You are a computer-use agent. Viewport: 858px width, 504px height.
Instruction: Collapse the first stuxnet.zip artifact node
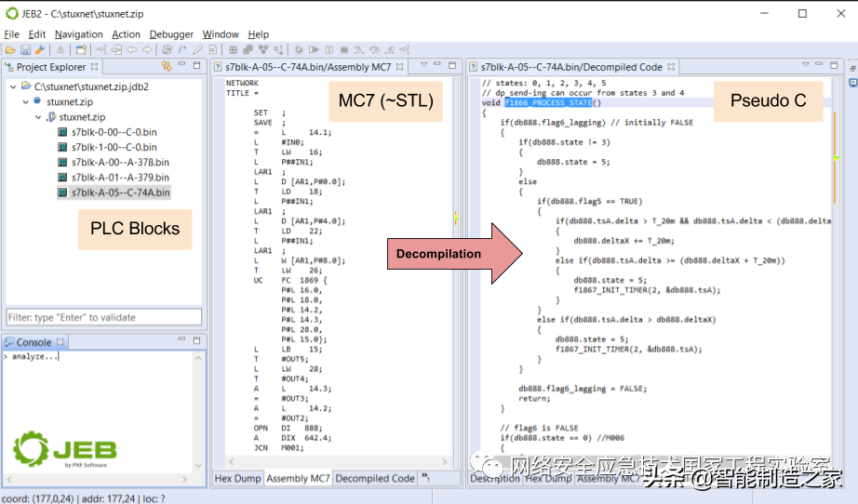pos(25,101)
